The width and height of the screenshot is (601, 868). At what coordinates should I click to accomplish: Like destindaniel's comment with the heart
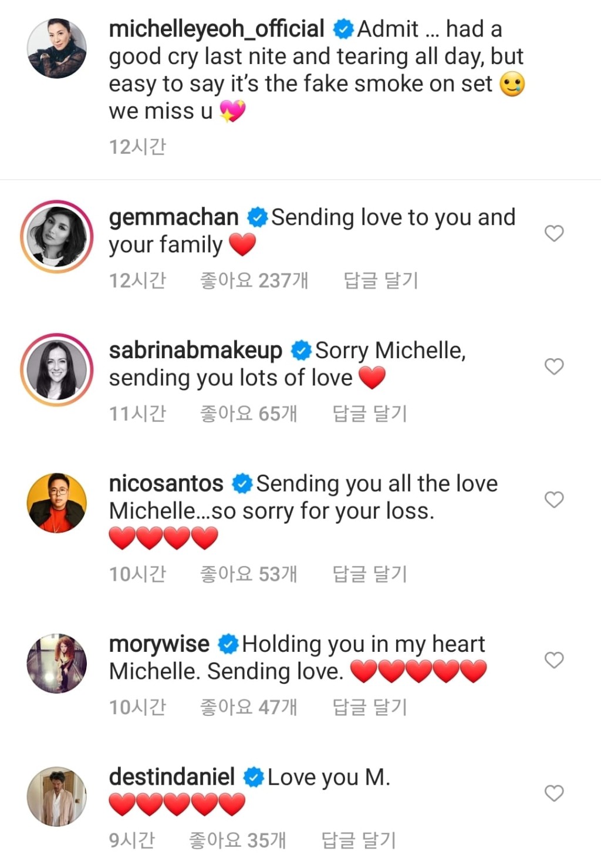coord(554,793)
